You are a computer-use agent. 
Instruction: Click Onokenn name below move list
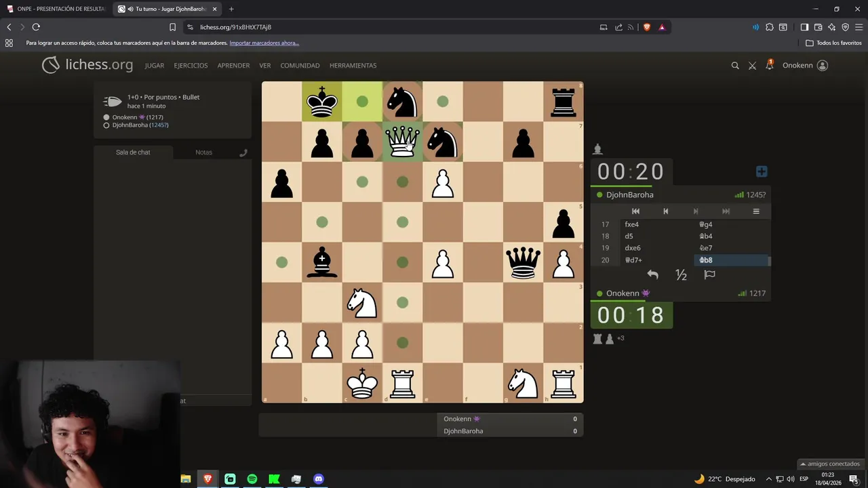(x=623, y=293)
